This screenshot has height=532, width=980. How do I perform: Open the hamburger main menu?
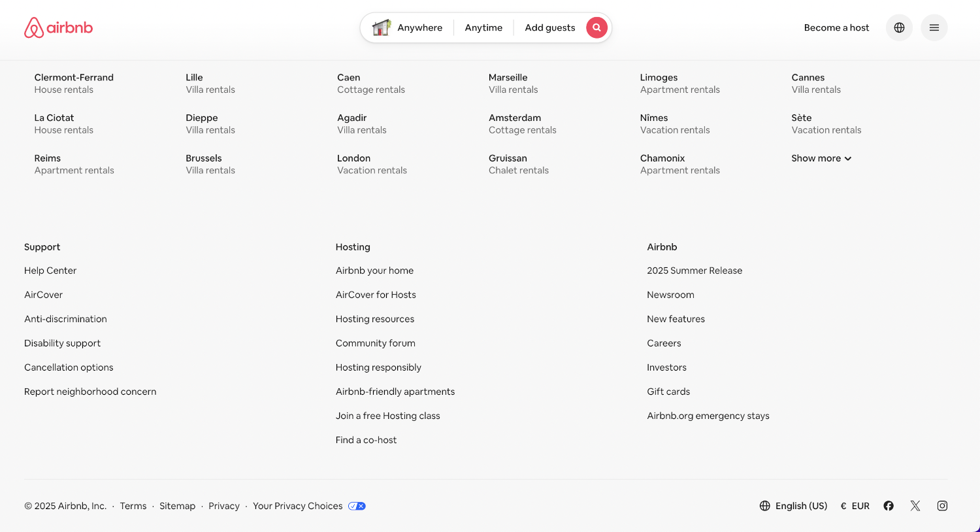coord(934,27)
